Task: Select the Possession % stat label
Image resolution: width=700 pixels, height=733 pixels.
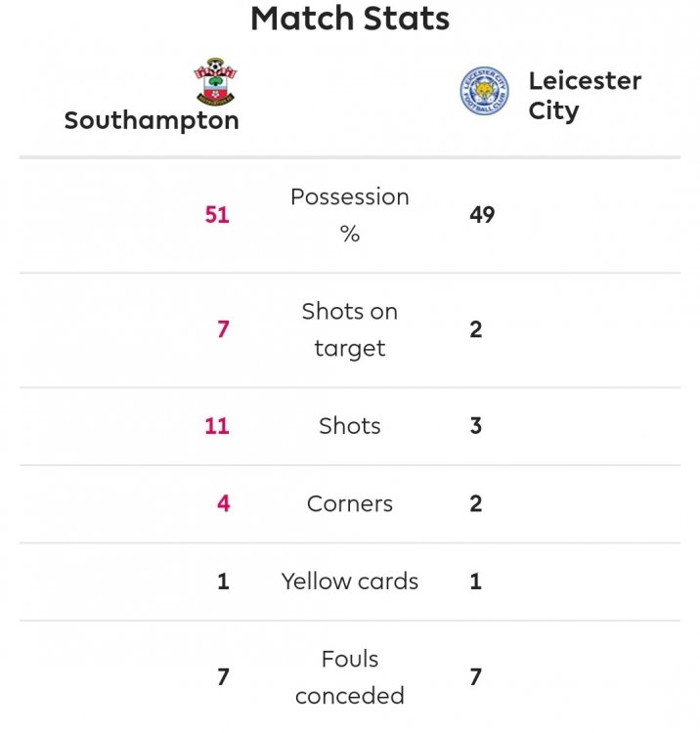Action: (350, 215)
